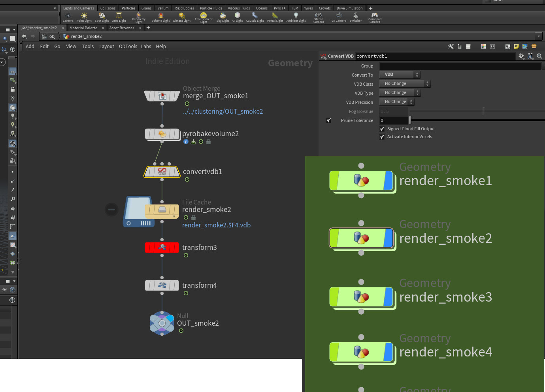Add a Distant Light

point(182,17)
